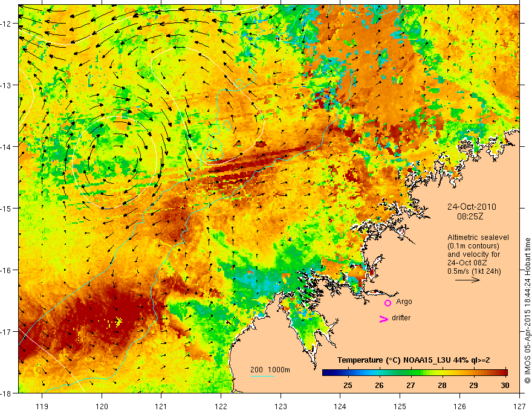The image size is (532, 411).
Task: Click the '126' longitude axis label
Action: click(459, 406)
